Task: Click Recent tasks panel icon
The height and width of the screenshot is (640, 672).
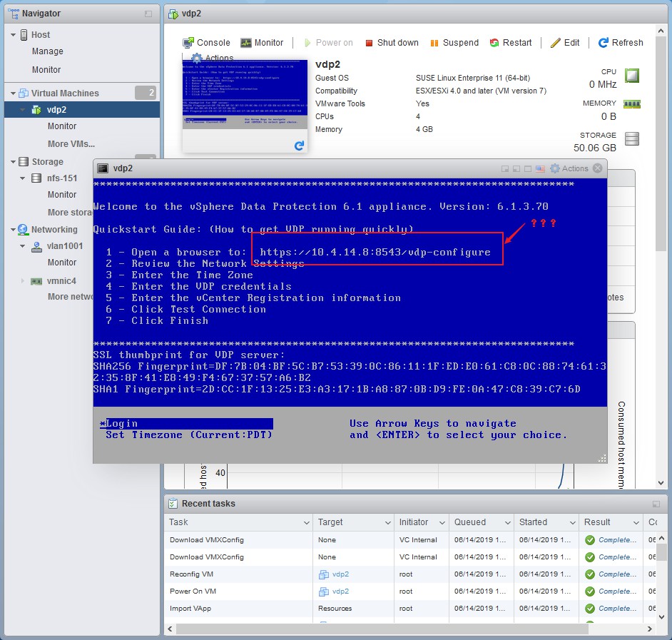Action: tap(173, 503)
